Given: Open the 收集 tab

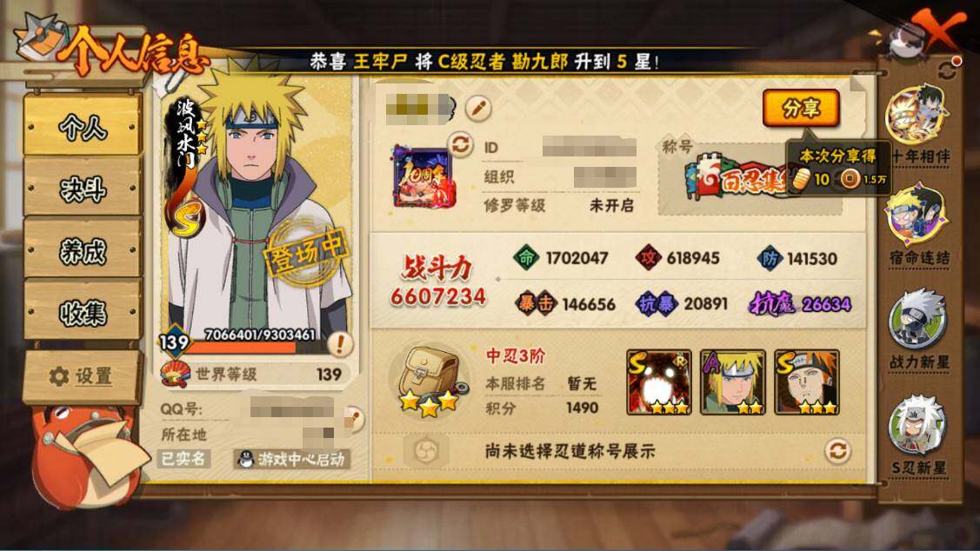Looking at the screenshot, I should [82, 312].
